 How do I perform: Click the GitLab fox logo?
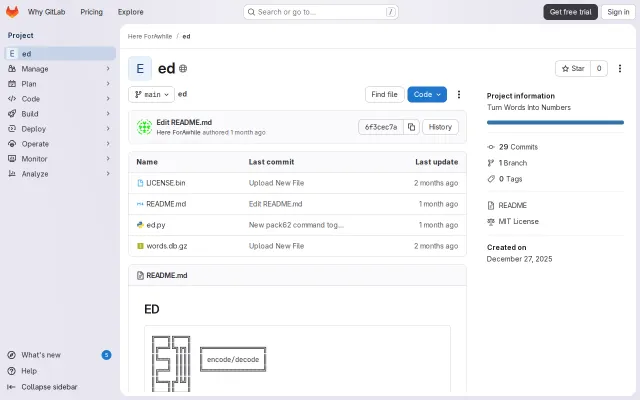point(12,12)
